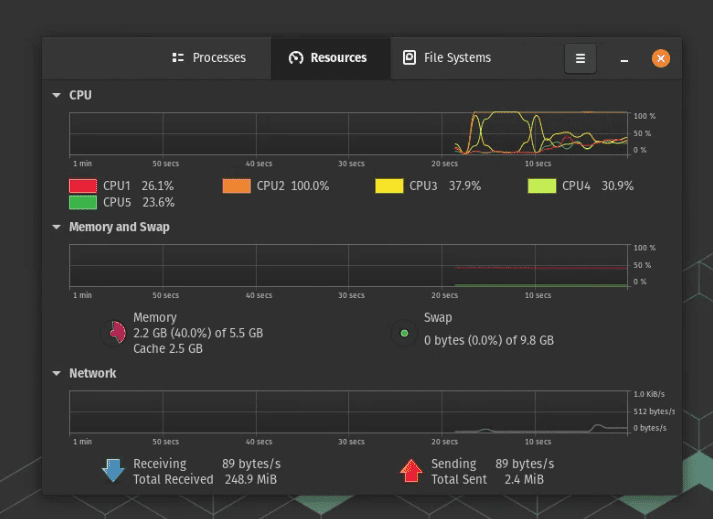Click '0 bytes (0.0%) of 9.8 GB' text
Screen dimensions: 713x519
coord(489,341)
